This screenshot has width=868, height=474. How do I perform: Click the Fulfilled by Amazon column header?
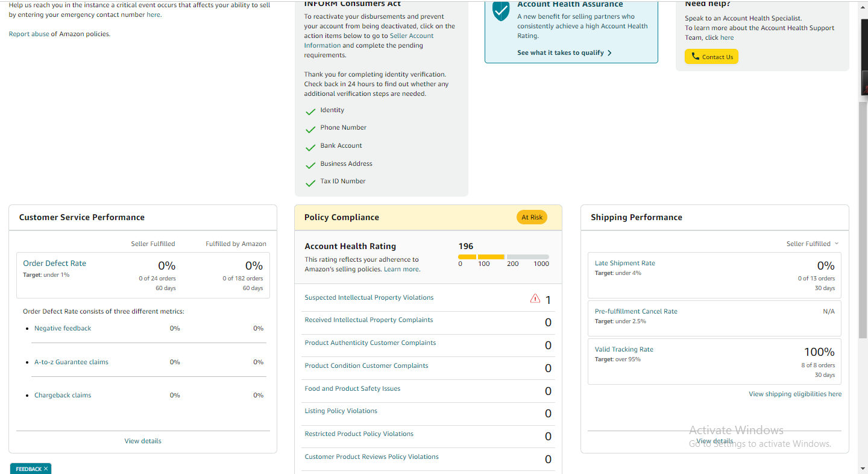point(236,244)
